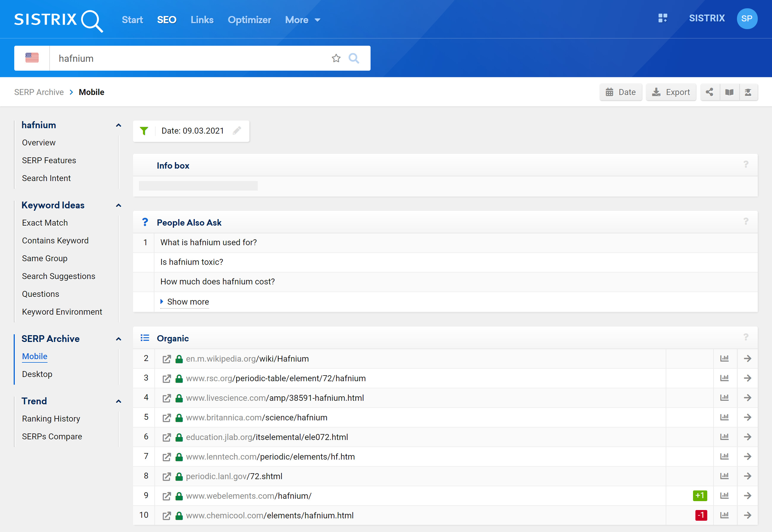The image size is (772, 532).
Task: Collapse the SERP Archive sidebar section
Action: (x=118, y=339)
